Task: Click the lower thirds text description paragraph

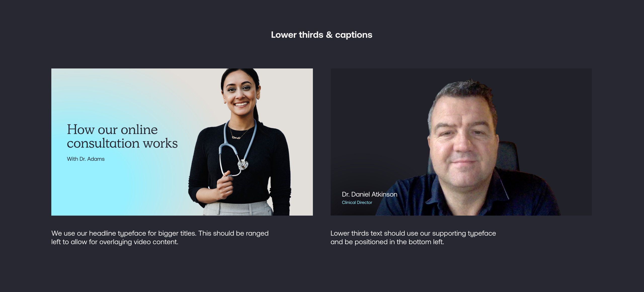Action: pos(413,238)
